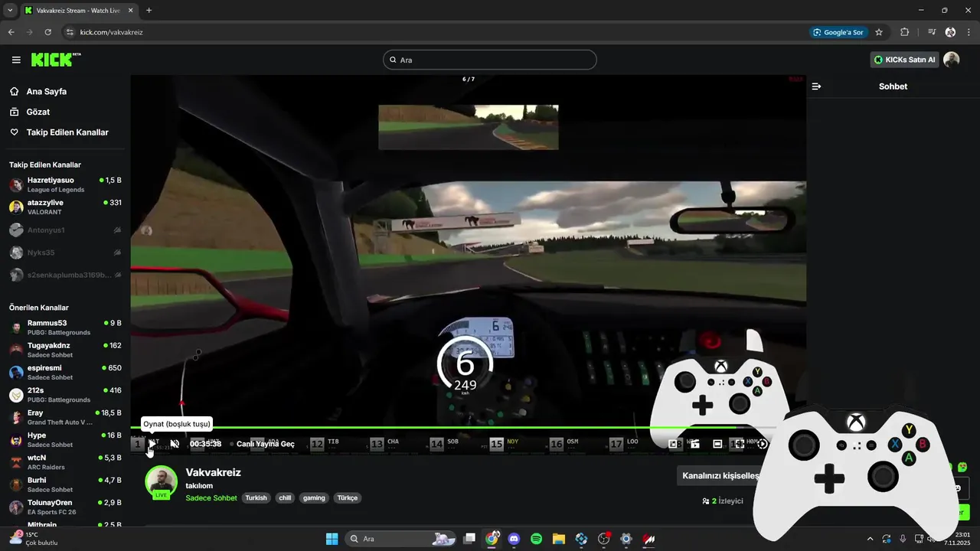Show hidden system tray icons
Viewport: 980px width, 551px height.
(x=869, y=539)
